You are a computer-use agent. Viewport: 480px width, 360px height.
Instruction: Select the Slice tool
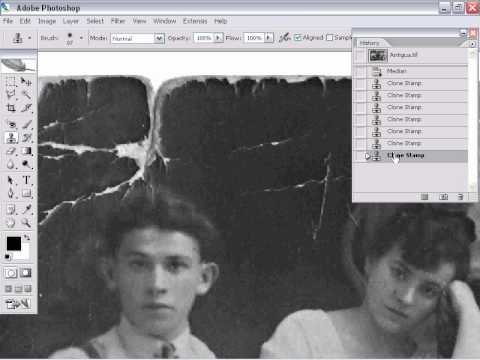(26, 108)
